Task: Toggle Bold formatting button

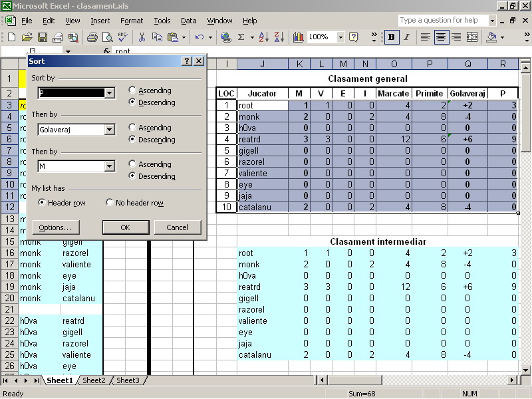Action: [x=391, y=37]
